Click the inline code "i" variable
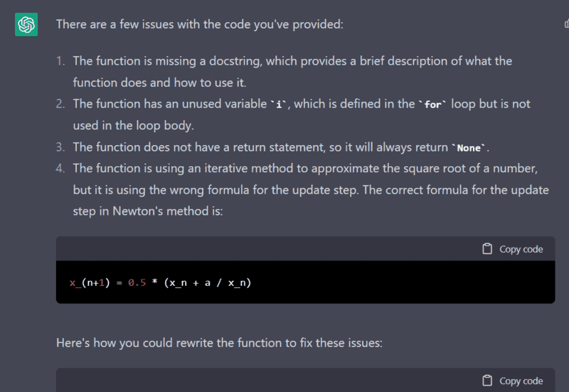Image resolution: width=569 pixels, height=392 pixels. 280,105
